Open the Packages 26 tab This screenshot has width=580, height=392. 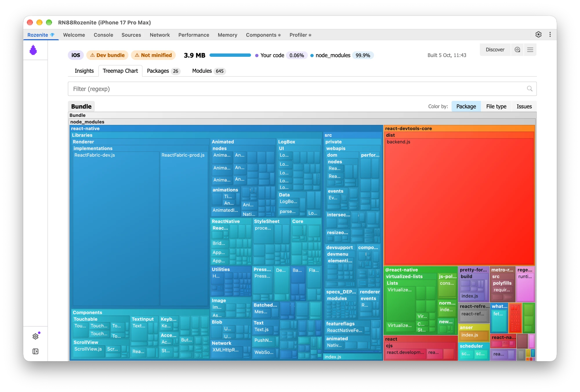tap(163, 71)
